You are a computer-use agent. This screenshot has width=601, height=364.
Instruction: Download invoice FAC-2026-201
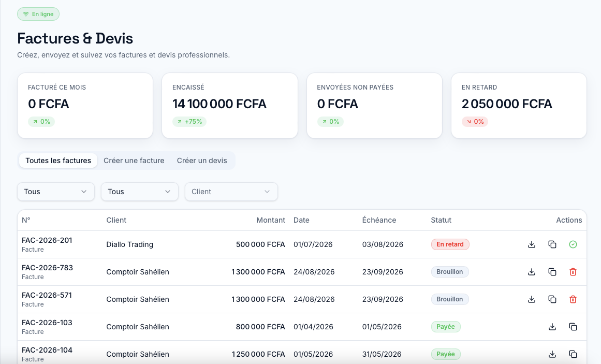pyautogui.click(x=532, y=244)
